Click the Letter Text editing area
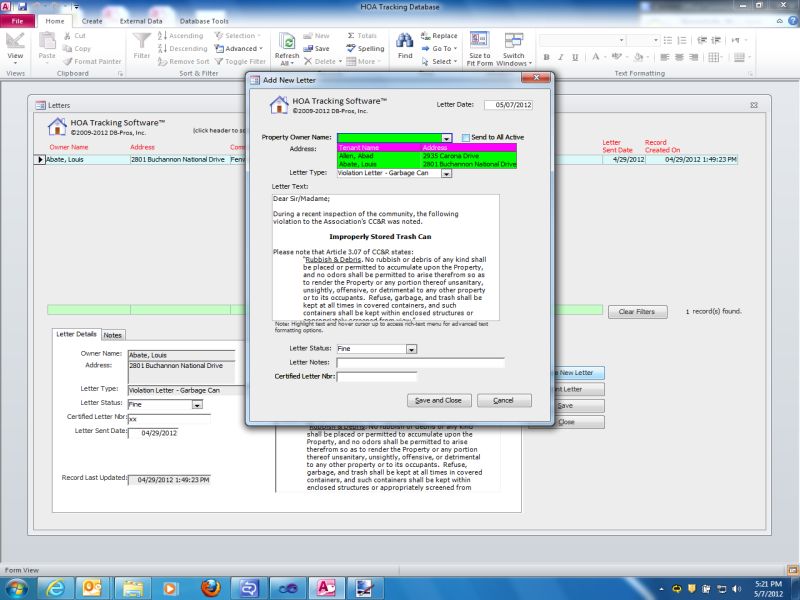The height and width of the screenshot is (600, 800). 386,258
